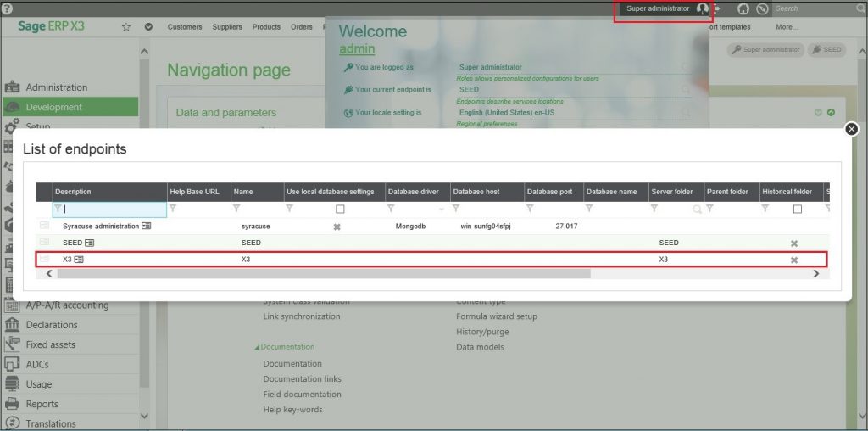Click the Super administrator role badge button
The image size is (868, 431).
(765, 49)
